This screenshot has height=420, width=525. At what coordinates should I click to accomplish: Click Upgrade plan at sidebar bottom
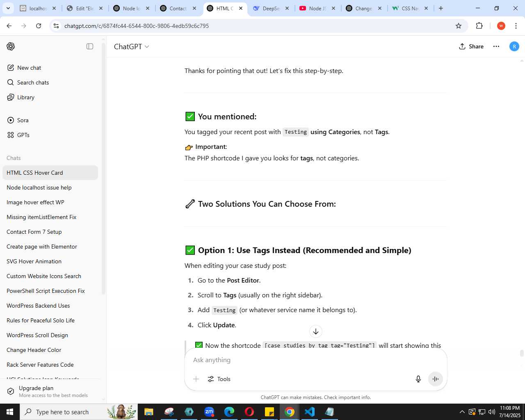coord(50,391)
